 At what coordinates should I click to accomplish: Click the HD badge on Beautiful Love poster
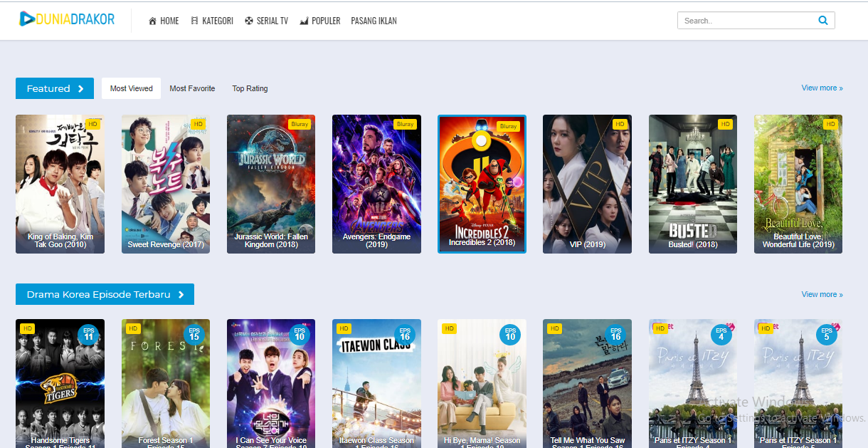tap(830, 124)
